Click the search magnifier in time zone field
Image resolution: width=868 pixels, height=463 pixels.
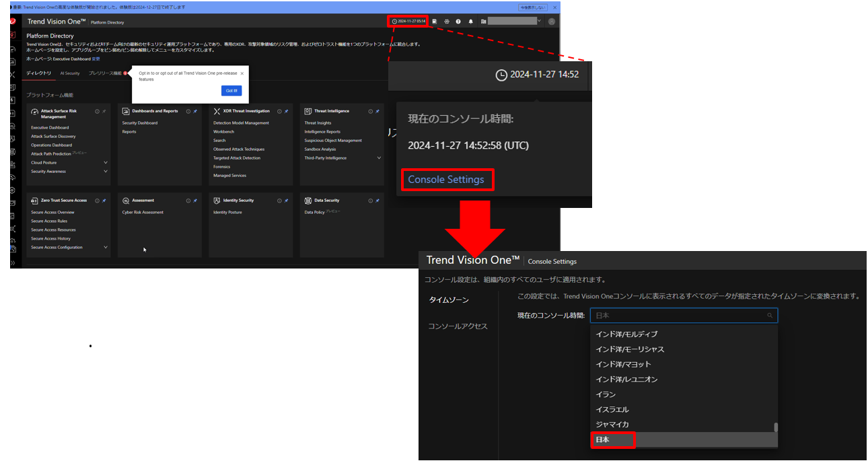click(x=770, y=315)
